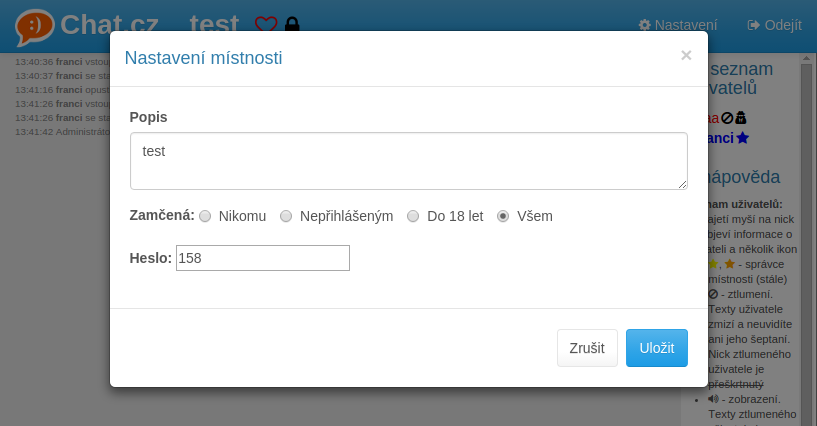This screenshot has width=817, height=426.
Task: Click the Popis textarea resize handle
Action: pos(682,184)
